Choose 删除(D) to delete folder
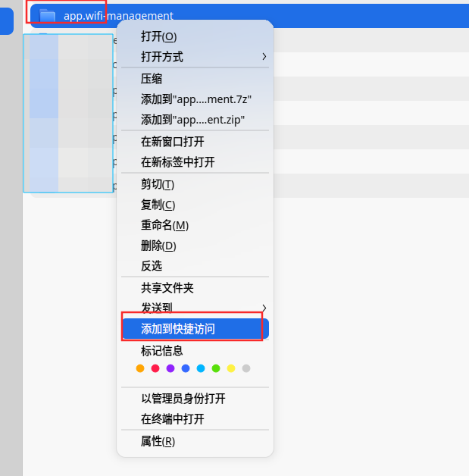Viewport: 469px width, 476px height. coord(195,246)
